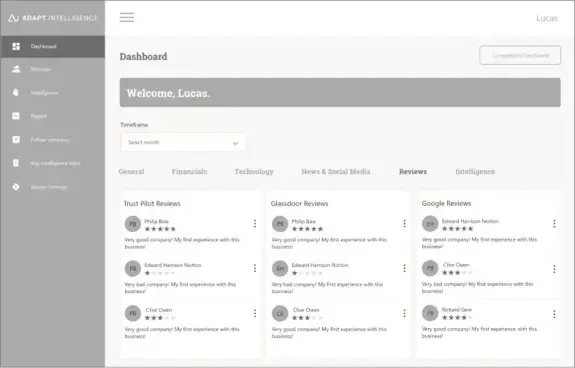Click the Glassdoor Reviews card title
The width and height of the screenshot is (575, 368).
coord(300,203)
